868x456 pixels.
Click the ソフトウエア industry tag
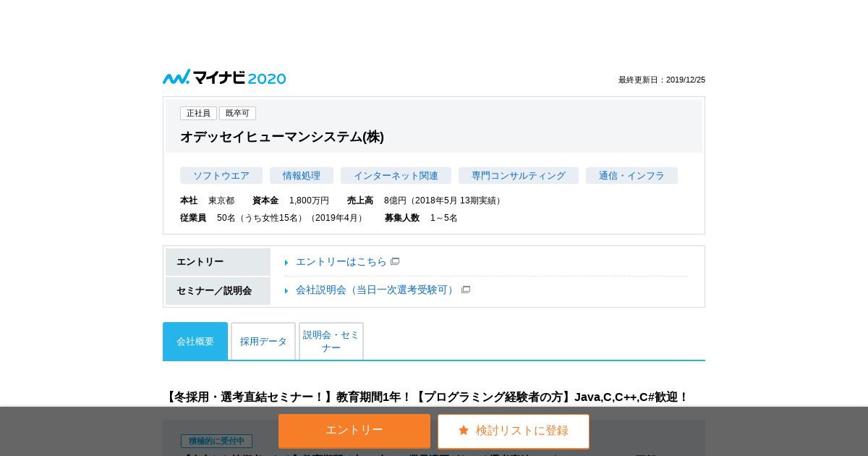[x=221, y=175]
